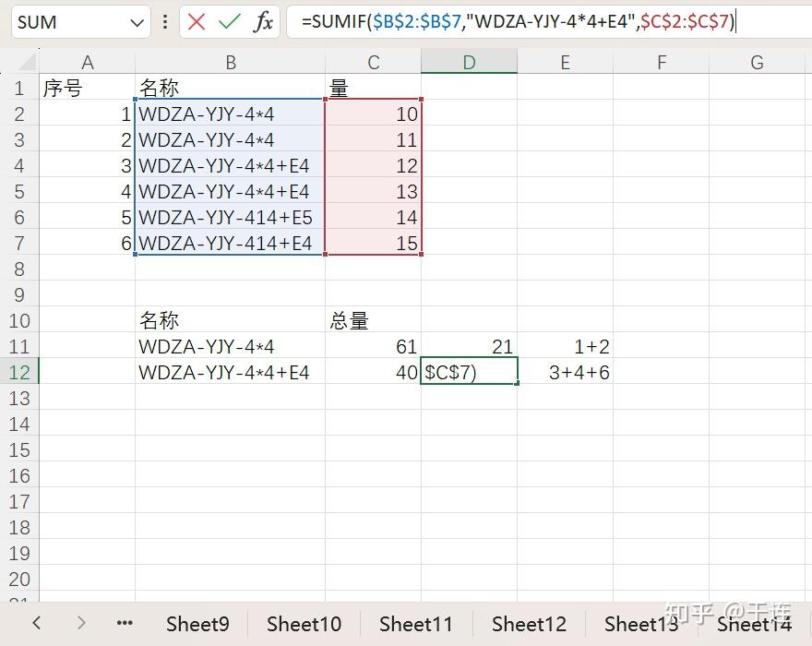
Task: Go to previous sheets with left arrow
Action: [36, 622]
